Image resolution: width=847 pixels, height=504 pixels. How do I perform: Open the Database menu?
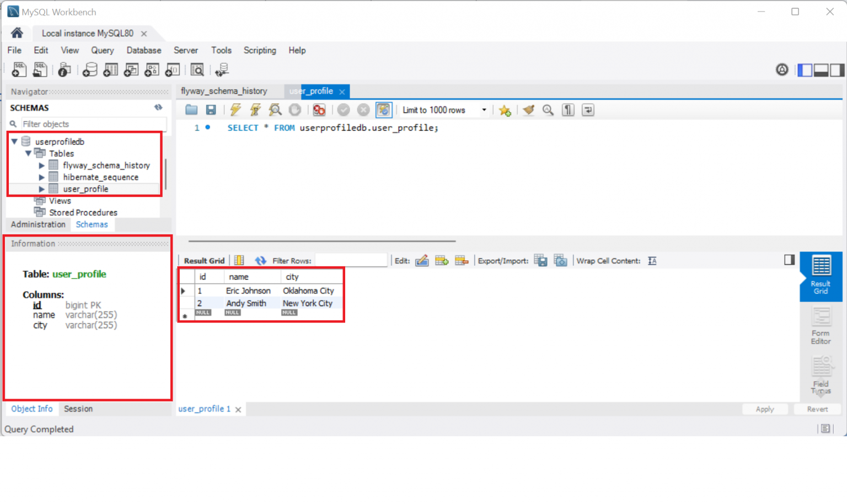[x=144, y=50]
